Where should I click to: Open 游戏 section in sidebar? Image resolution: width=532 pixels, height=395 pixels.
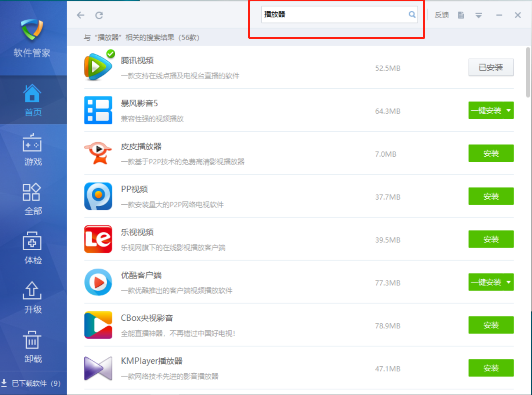pos(33,150)
